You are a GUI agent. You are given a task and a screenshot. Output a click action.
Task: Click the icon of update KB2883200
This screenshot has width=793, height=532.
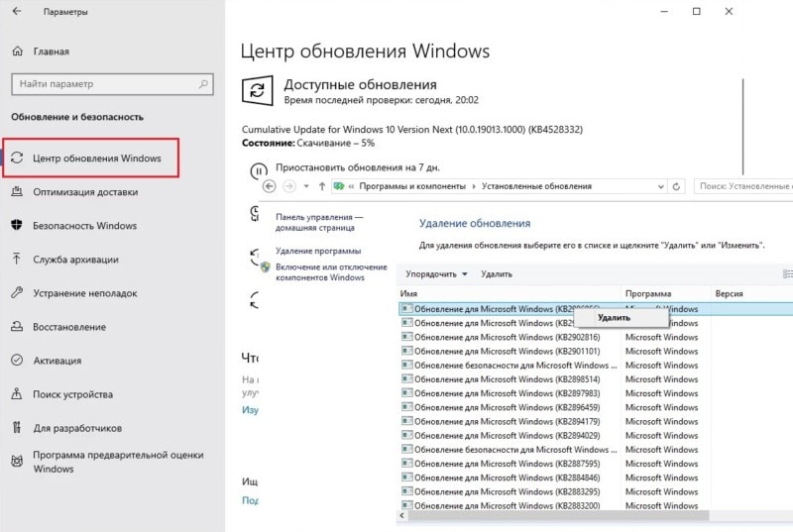[x=406, y=504]
